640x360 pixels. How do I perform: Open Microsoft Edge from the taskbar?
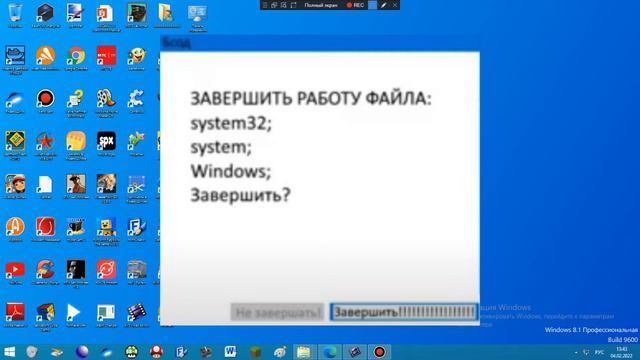329,352
